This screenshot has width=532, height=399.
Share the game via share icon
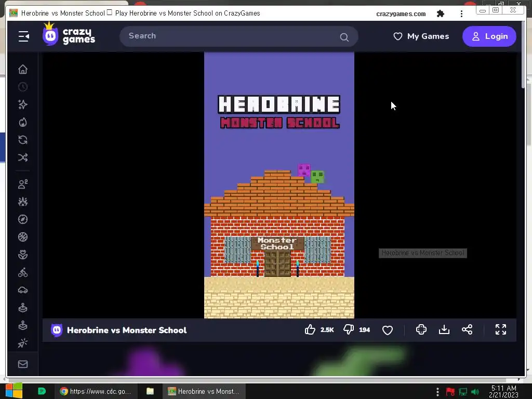pos(467,329)
